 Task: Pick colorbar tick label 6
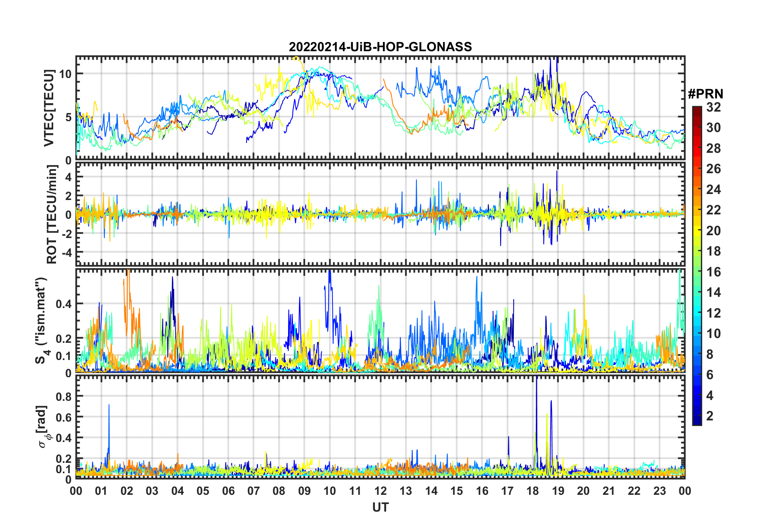(710, 375)
